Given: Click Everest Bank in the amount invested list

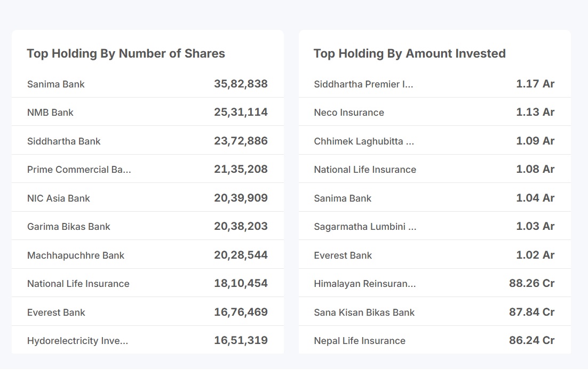Looking at the screenshot, I should coord(343,255).
